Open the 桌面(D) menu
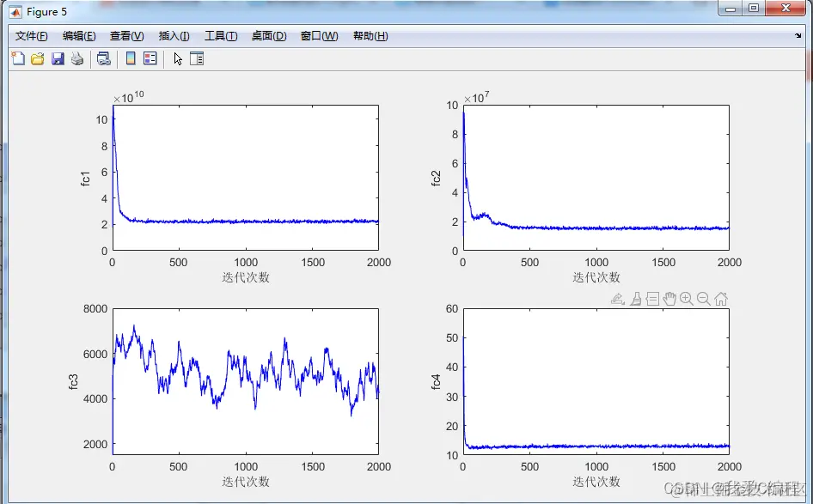 (x=269, y=36)
